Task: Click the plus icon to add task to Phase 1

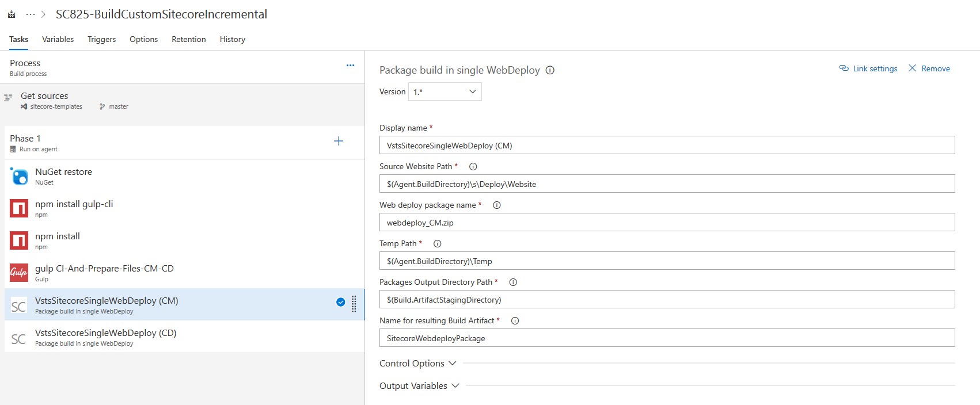Action: click(x=339, y=142)
